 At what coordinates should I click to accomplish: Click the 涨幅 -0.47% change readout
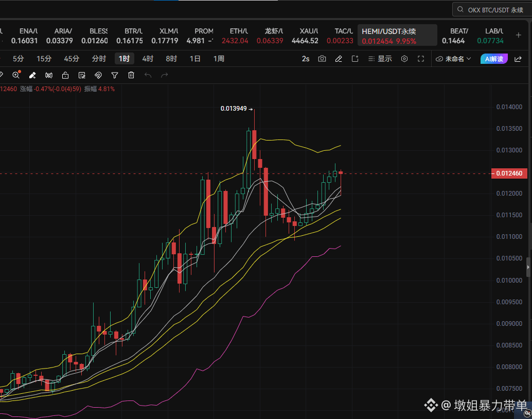coord(50,89)
